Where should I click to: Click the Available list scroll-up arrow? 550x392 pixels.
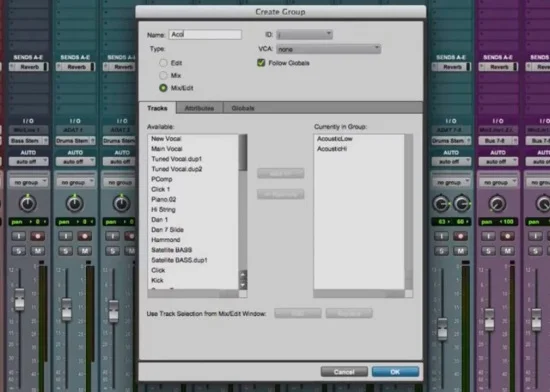[243, 275]
